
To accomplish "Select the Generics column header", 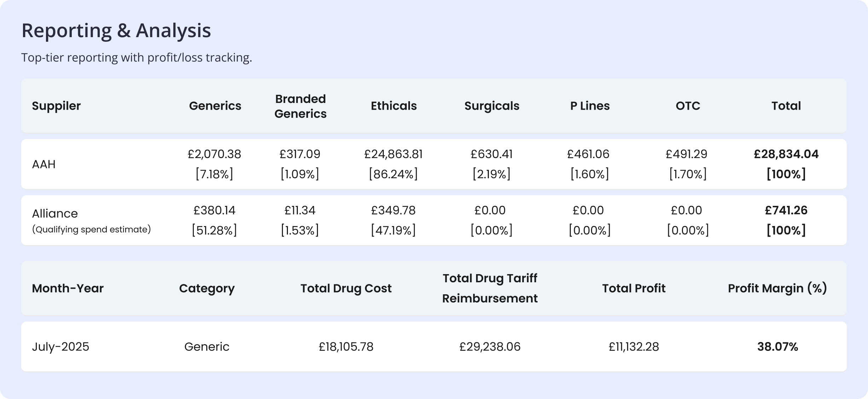I will point(215,106).
